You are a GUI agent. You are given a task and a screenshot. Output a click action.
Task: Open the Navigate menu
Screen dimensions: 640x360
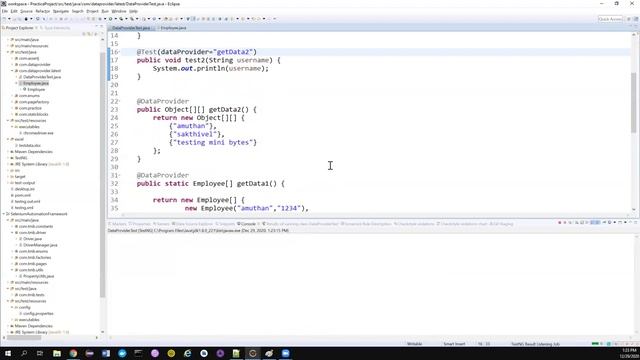(61, 11)
